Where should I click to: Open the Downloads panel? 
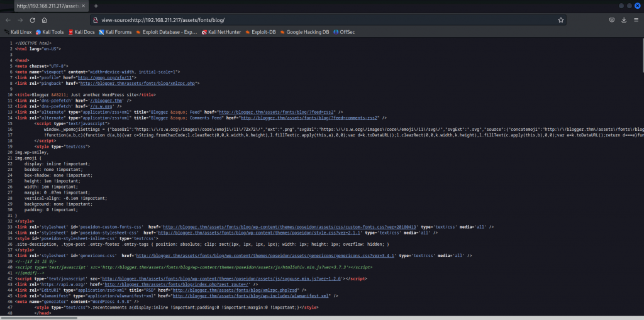pyautogui.click(x=624, y=20)
